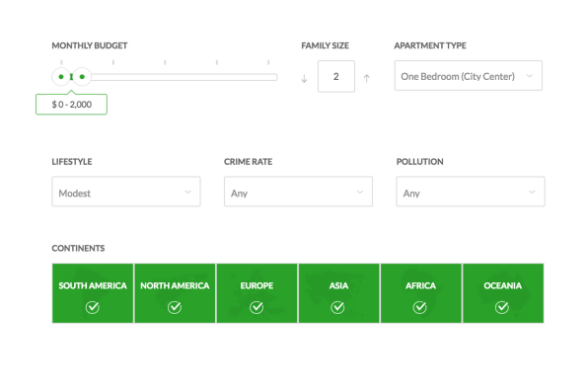Click the Europe checkmark icon
The width and height of the screenshot is (588, 391).
(257, 307)
